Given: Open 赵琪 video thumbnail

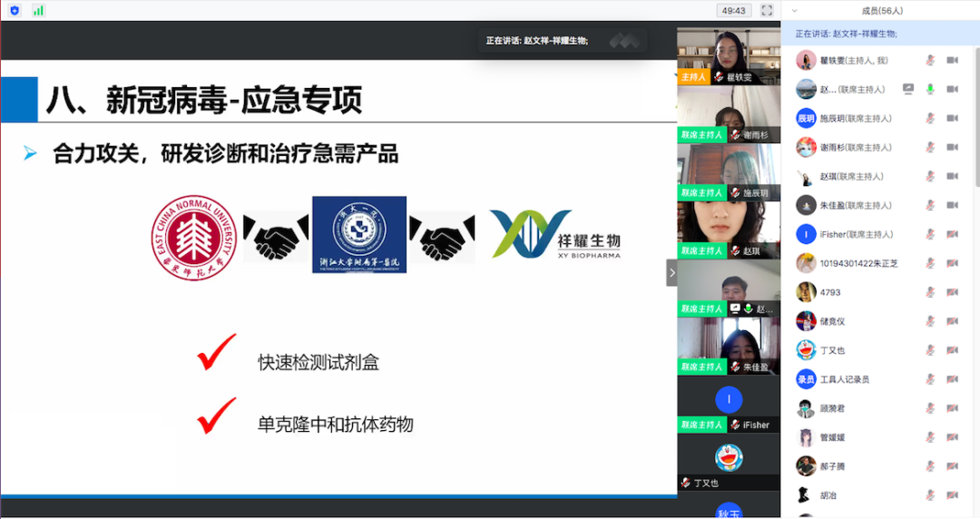Looking at the screenshot, I should (x=729, y=230).
